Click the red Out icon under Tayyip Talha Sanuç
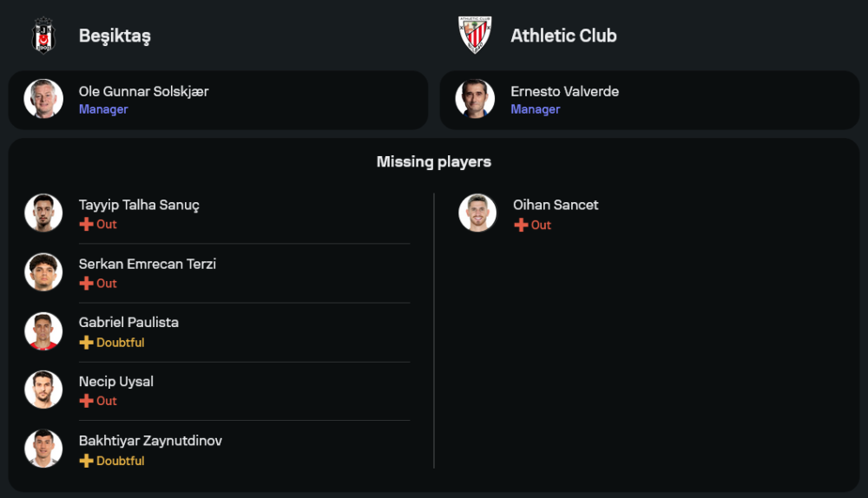This screenshot has width=868, height=498. (86, 225)
